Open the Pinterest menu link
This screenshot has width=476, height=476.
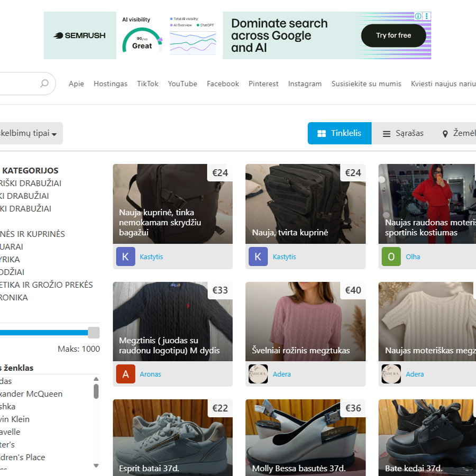pos(263,84)
